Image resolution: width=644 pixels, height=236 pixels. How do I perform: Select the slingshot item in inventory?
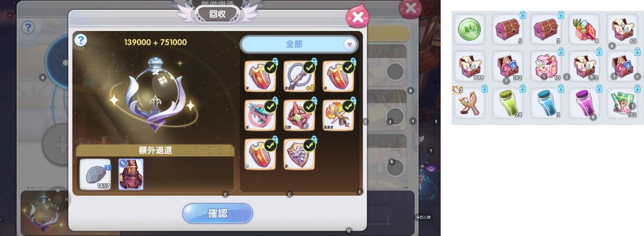point(469,103)
